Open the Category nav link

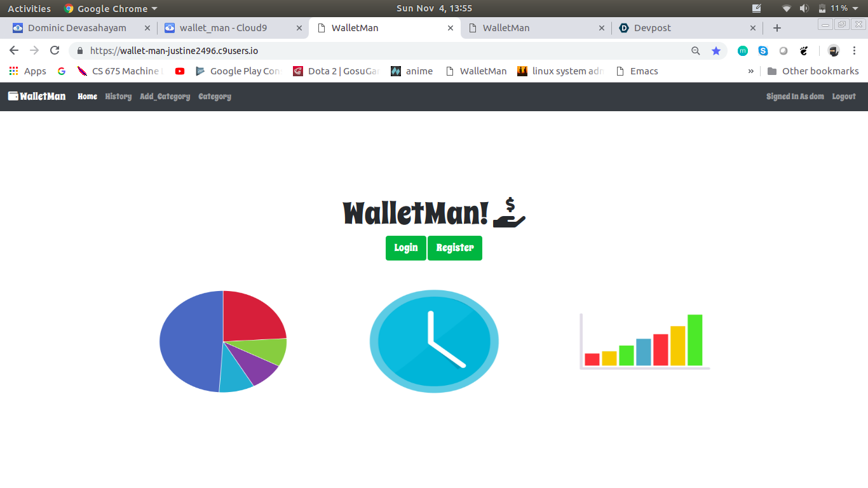pos(215,97)
